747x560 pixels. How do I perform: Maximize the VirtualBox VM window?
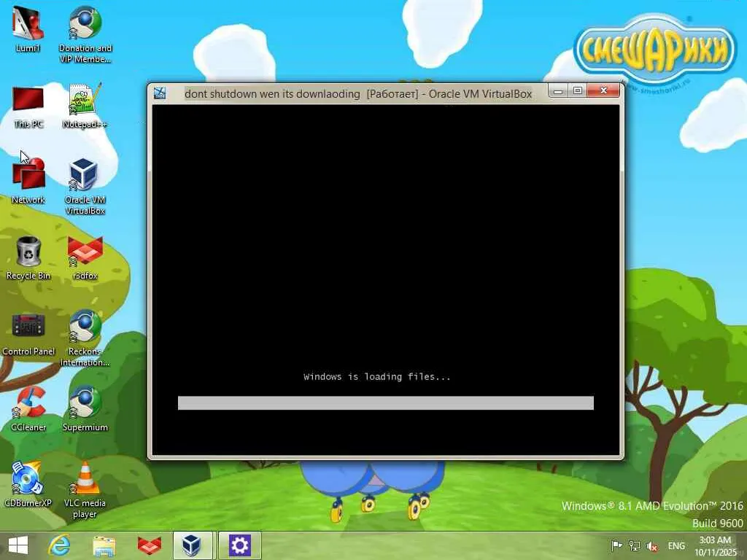click(578, 90)
